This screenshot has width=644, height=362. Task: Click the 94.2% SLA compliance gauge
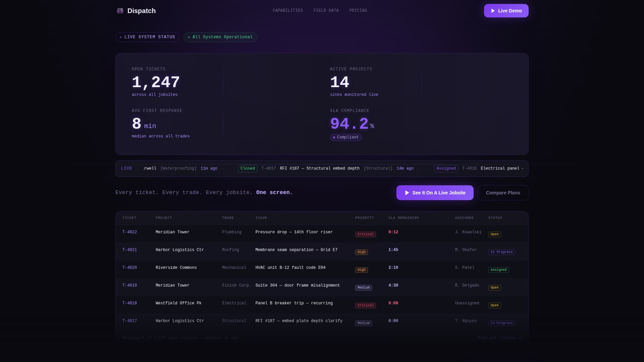[x=349, y=123]
